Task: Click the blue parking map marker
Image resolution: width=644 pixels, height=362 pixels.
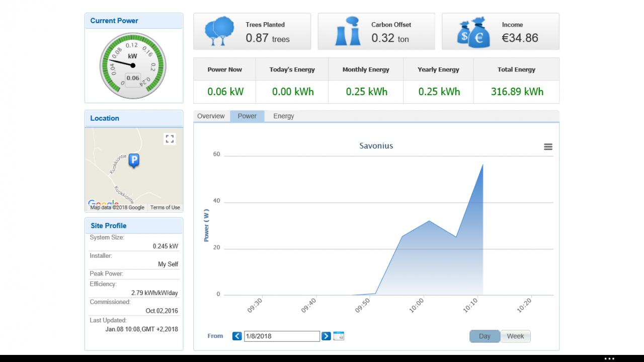Action: (x=134, y=161)
